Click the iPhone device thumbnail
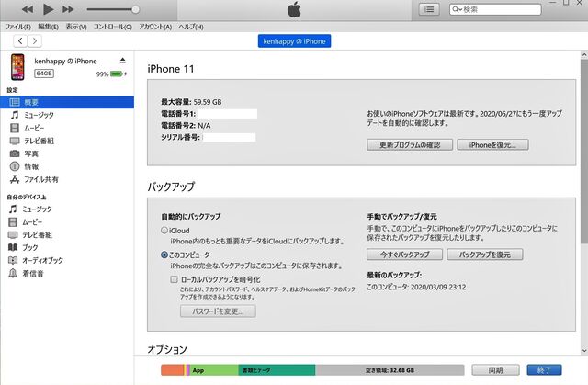 tap(17, 67)
